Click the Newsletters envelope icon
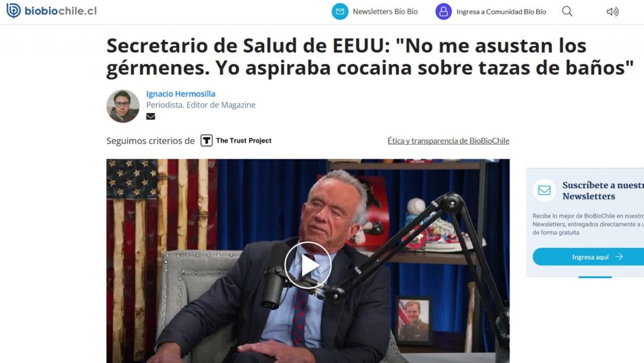 click(340, 11)
